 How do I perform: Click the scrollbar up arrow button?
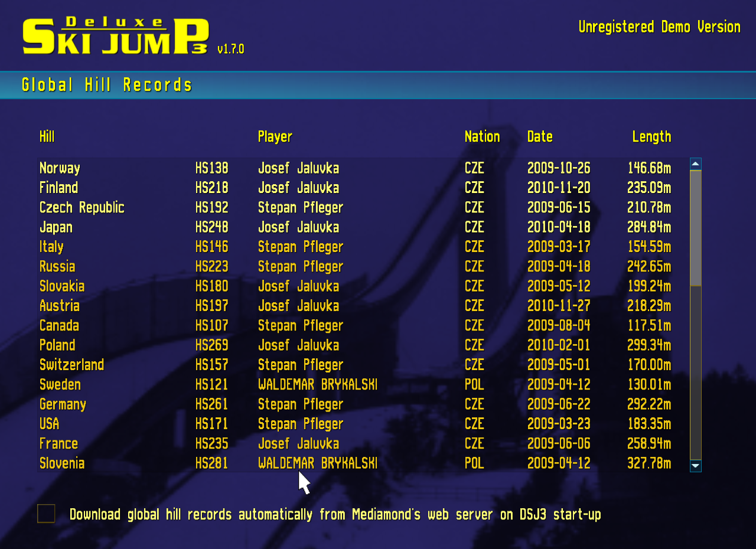695,164
